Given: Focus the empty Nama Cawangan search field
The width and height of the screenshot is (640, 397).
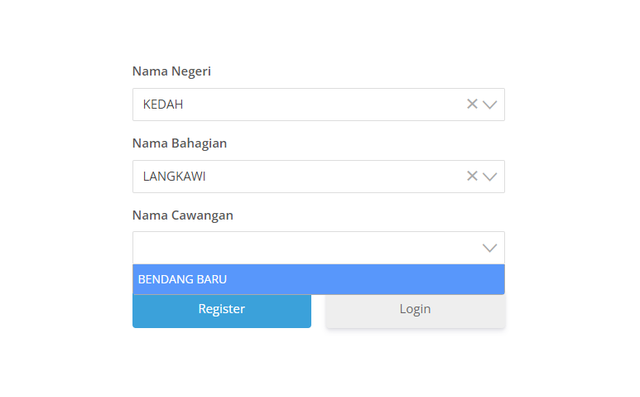Looking at the screenshot, I should click(x=308, y=248).
